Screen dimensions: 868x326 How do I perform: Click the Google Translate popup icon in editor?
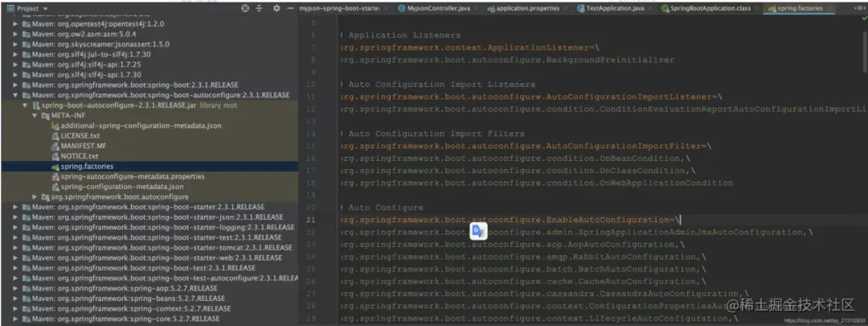click(478, 231)
